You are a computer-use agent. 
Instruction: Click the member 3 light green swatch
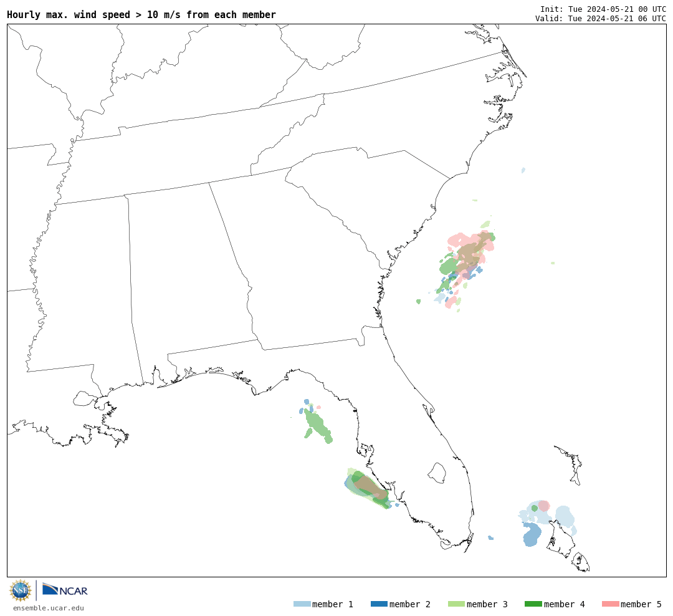click(456, 604)
